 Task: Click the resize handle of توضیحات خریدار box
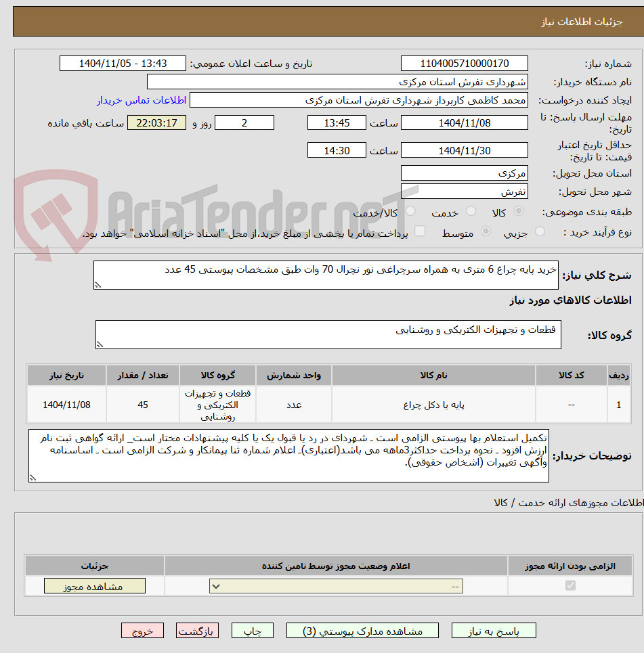(33, 478)
